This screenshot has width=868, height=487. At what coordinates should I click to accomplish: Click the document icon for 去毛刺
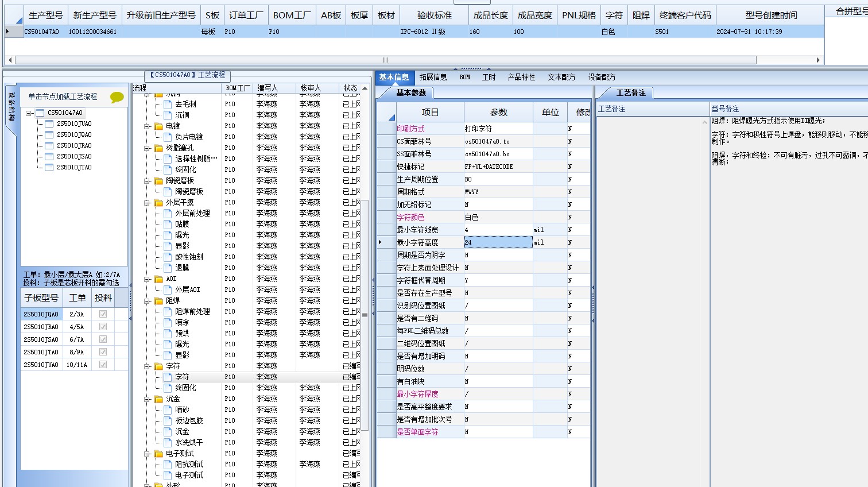click(168, 105)
